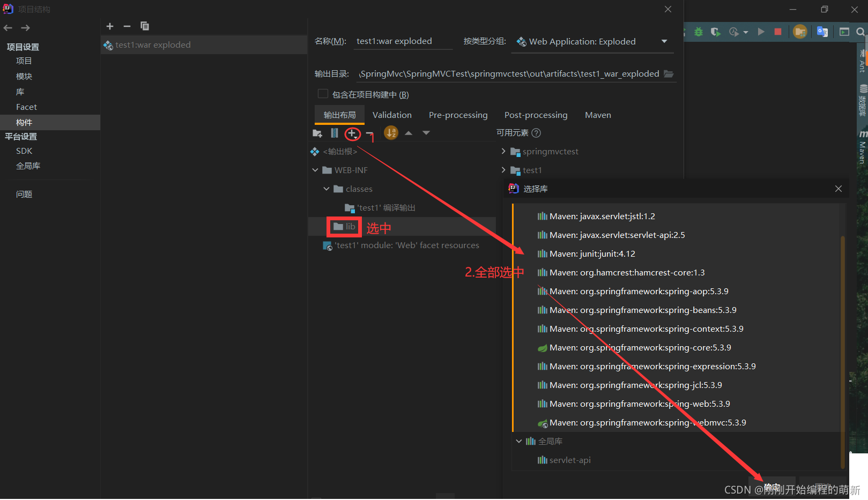Select the 输出根 node

340,152
